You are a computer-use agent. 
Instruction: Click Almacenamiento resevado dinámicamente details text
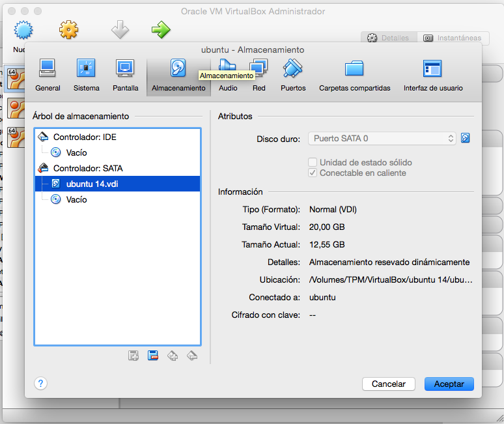pos(389,262)
